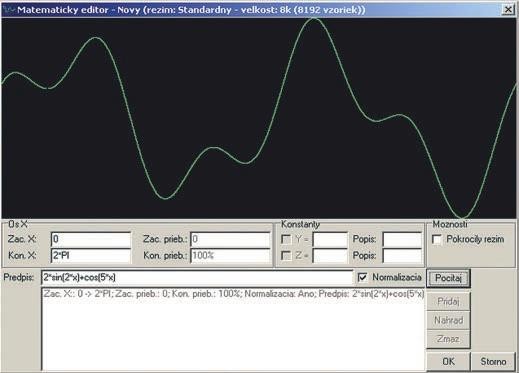Click the Kon. X field containing 2*PI
The image size is (519, 373).
[91, 256]
